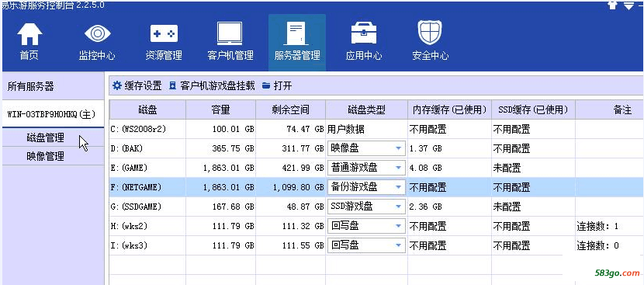Open 资源管理 gamepad icon
Viewport: 644px width, 285px height.
164,42
